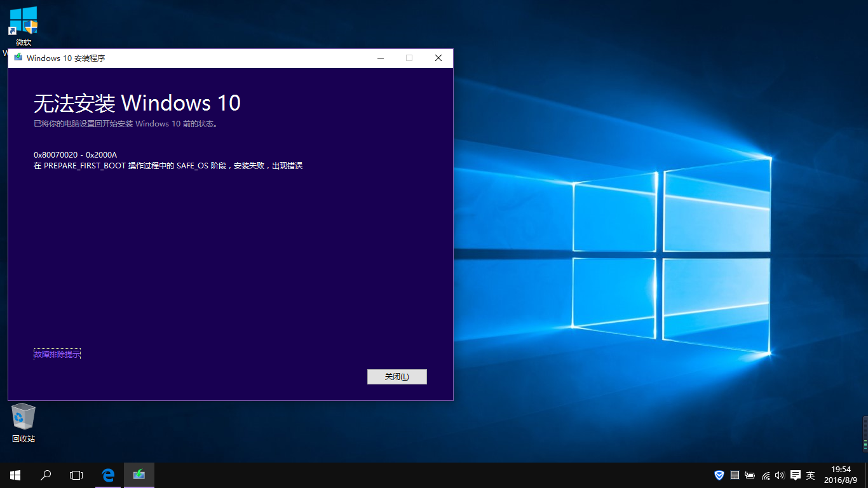Open the Wi-Fi network tray icon
The width and height of the screenshot is (868, 488).
(766, 475)
